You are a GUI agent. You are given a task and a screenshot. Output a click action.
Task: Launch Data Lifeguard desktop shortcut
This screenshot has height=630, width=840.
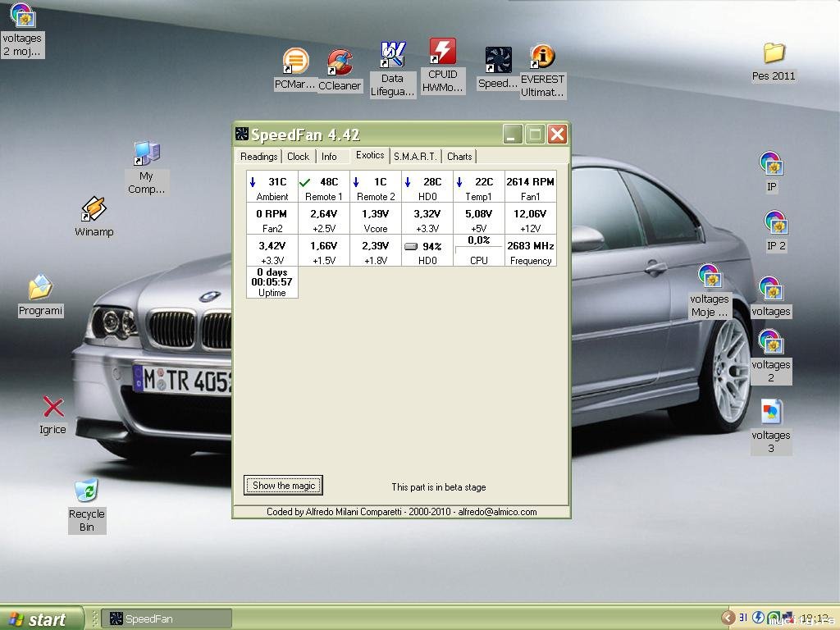[x=393, y=56]
